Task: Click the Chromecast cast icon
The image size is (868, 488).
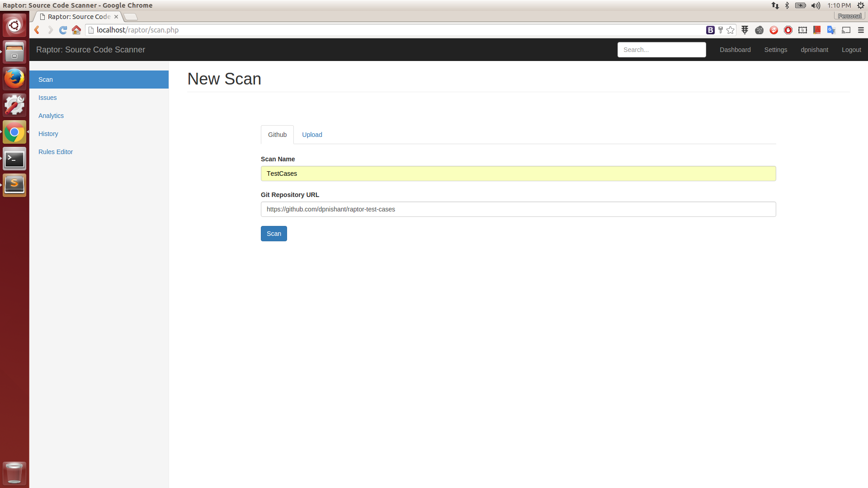Action: click(x=846, y=30)
